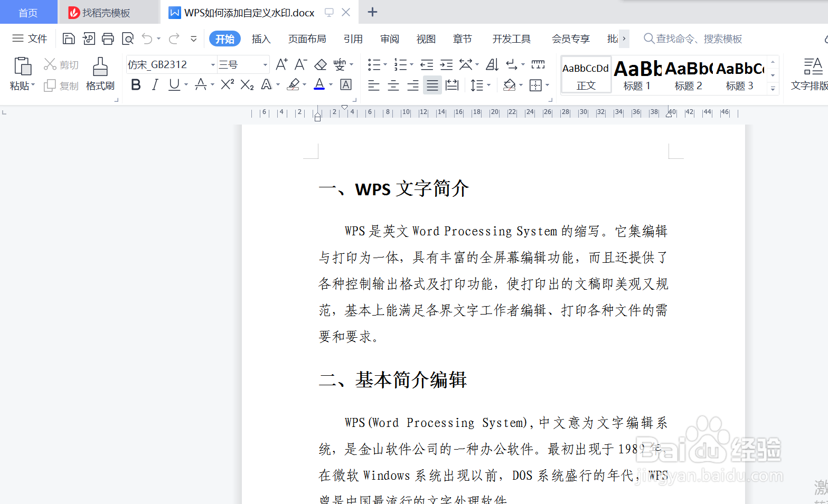The width and height of the screenshot is (828, 504).
Task: Open font settings dialog launcher
Action: 354,99
